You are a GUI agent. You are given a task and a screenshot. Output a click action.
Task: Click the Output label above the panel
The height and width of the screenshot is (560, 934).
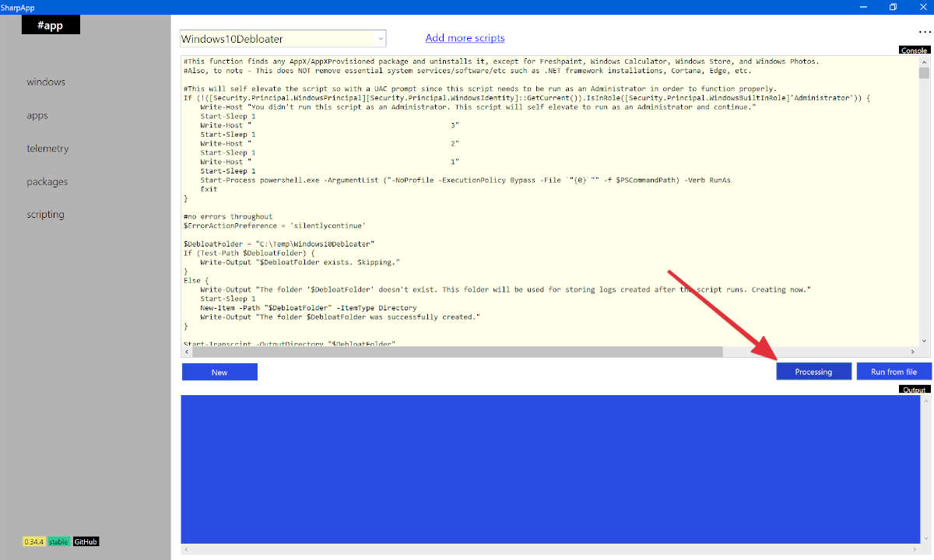tap(914, 390)
